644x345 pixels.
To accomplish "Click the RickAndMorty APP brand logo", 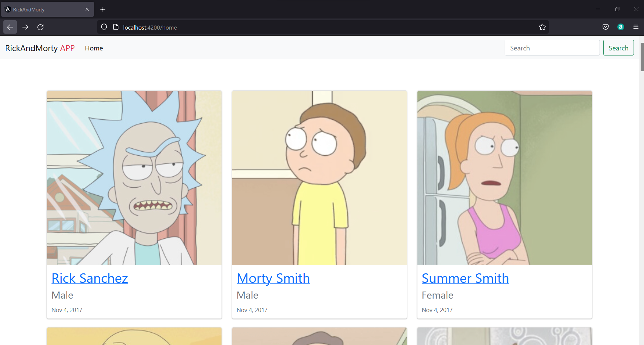I will click(40, 48).
